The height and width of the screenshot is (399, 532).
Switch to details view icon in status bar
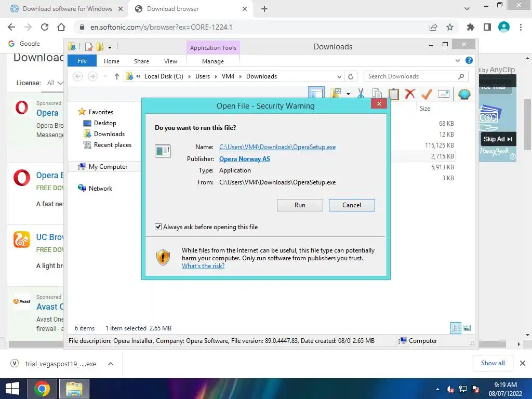(x=456, y=328)
